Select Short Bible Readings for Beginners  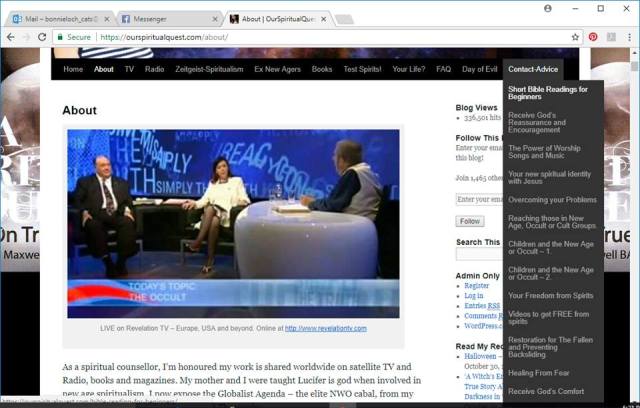548,93
